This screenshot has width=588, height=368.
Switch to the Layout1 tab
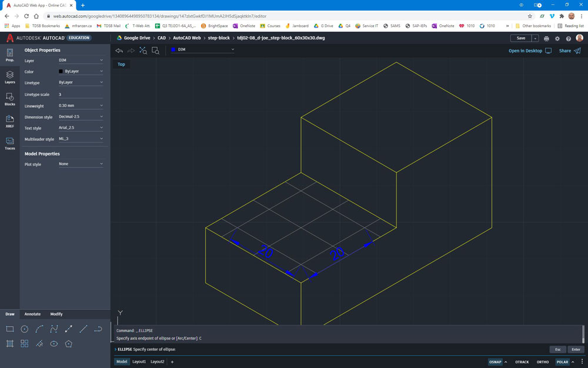pos(139,362)
